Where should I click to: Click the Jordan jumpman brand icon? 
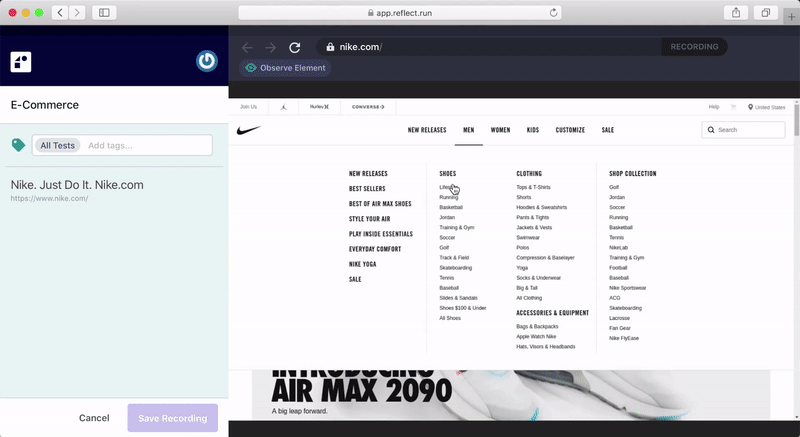pos(284,107)
